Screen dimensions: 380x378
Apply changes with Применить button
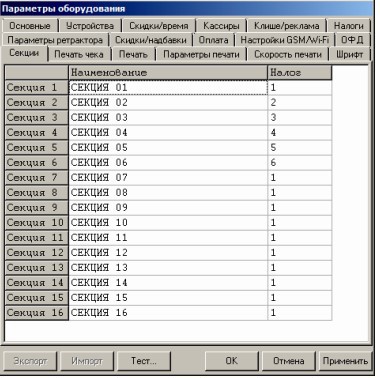tap(345, 361)
